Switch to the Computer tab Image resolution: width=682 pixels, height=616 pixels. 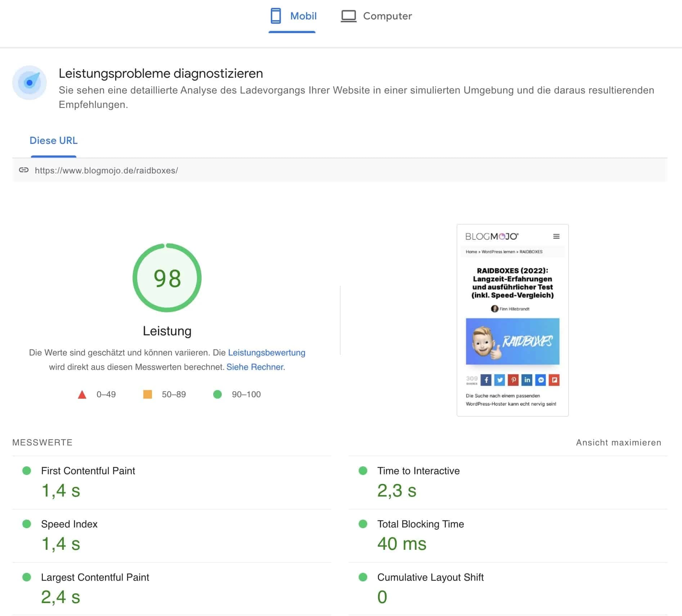pyautogui.click(x=376, y=16)
